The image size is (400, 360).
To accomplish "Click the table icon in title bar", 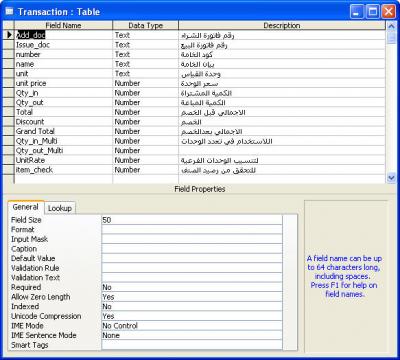I will click(10, 12).
